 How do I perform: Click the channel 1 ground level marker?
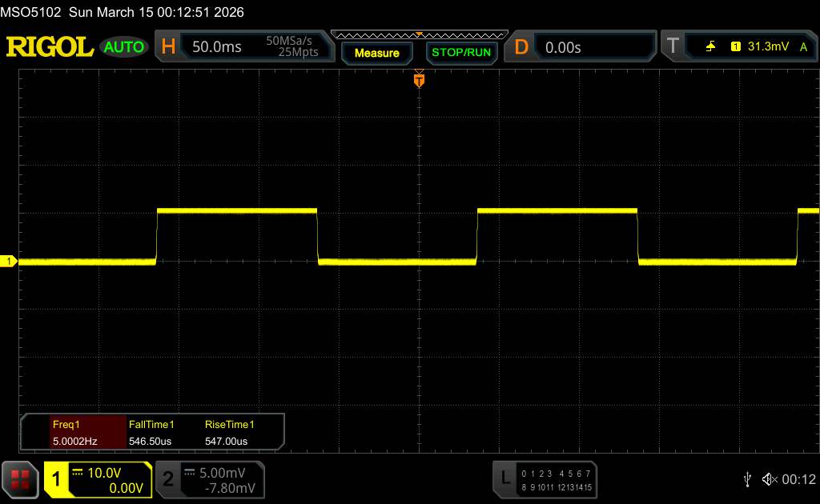coord(10,262)
